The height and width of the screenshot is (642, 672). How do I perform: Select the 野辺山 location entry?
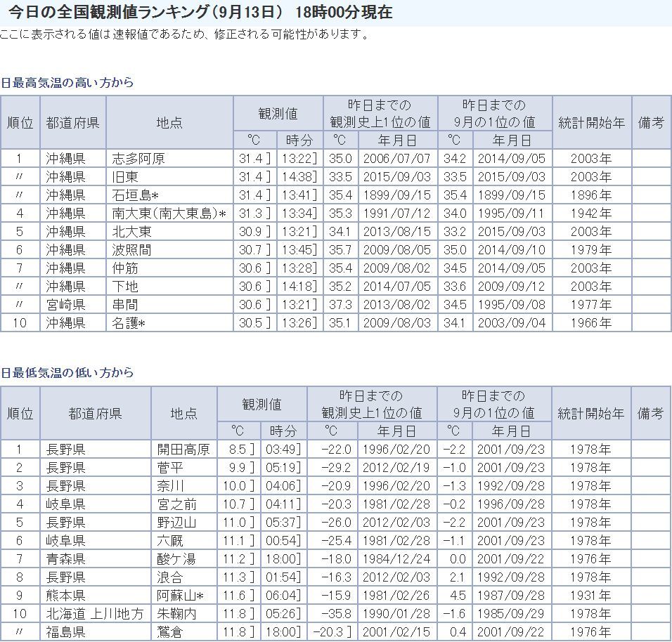coord(176,523)
